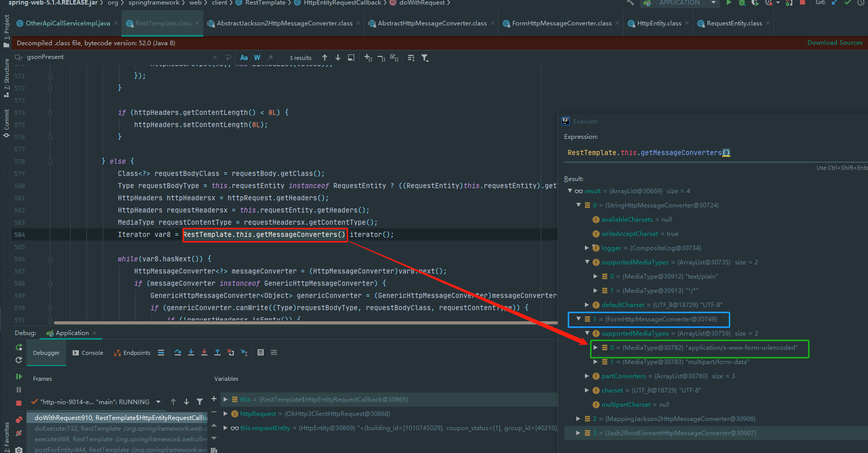Click the Step Out debugger icon
Image resolution: width=868 pixels, height=453 pixels.
pos(218,352)
